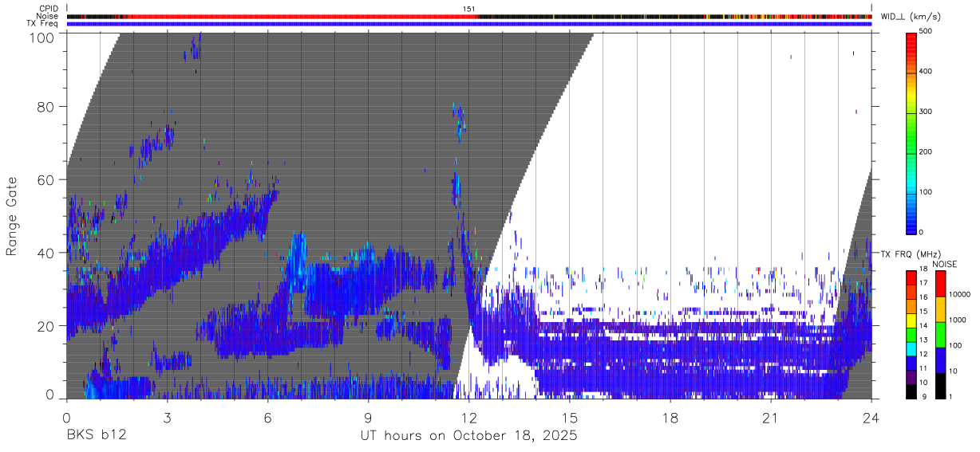Pick the blue swatch in NOISE legend
Screen dimensions: 980x452
pos(941,360)
